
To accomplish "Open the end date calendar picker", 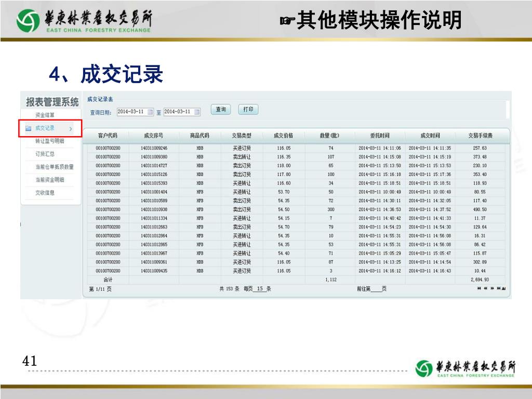I will (197, 112).
